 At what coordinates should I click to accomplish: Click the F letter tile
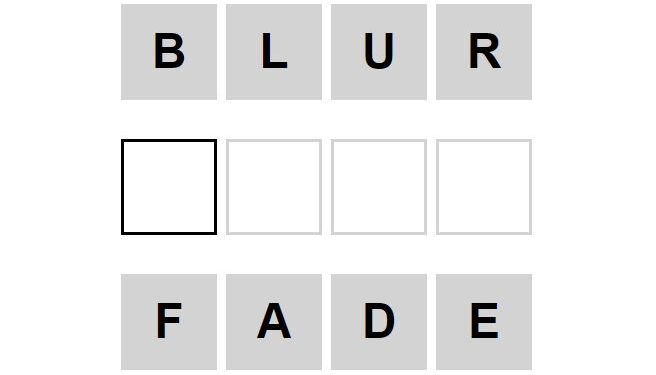169,322
